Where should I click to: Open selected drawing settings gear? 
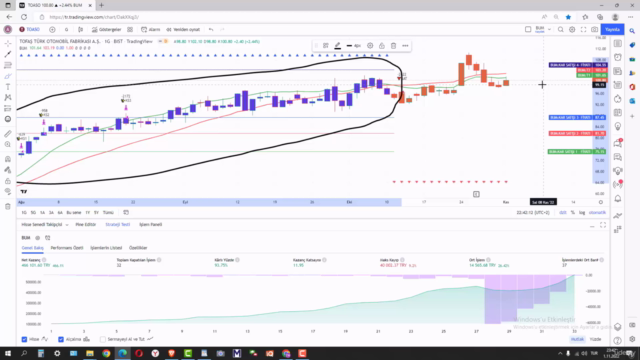pos(370,46)
